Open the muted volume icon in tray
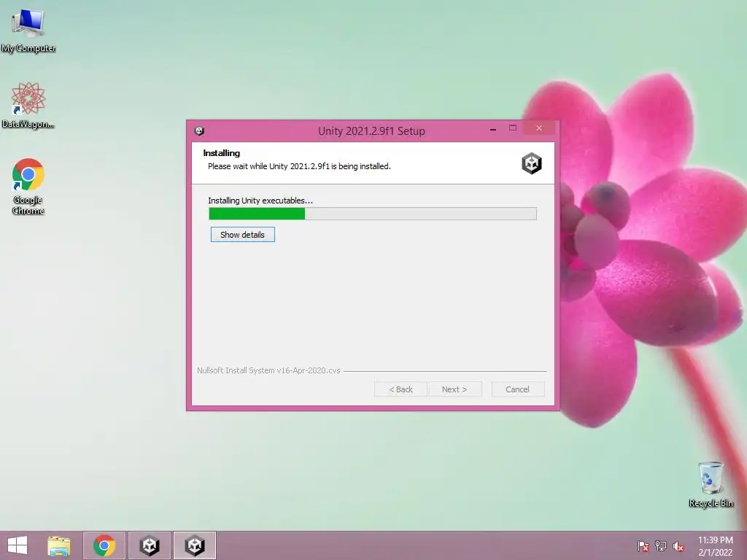 tap(678, 546)
